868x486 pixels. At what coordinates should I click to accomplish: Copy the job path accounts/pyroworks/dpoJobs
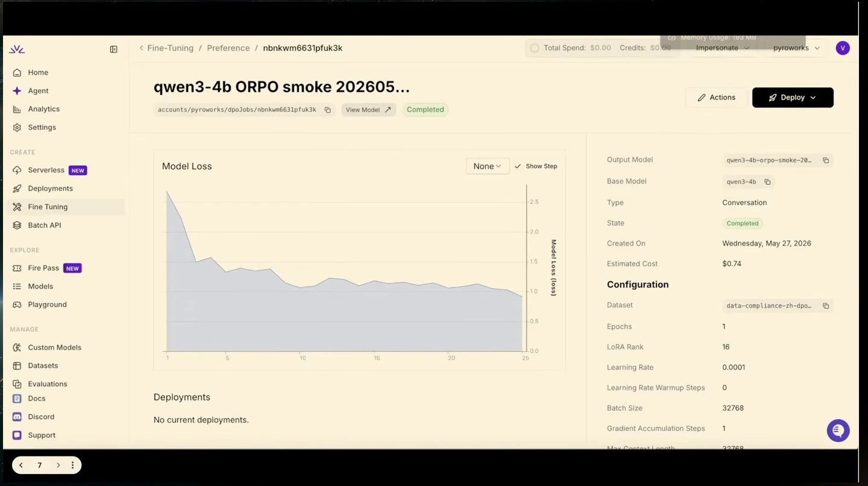click(x=328, y=110)
